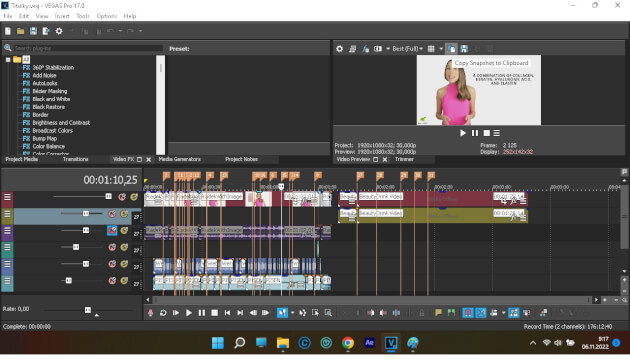This screenshot has height=360, width=630.
Task: Select the Bump Map effect
Action: [x=45, y=138]
